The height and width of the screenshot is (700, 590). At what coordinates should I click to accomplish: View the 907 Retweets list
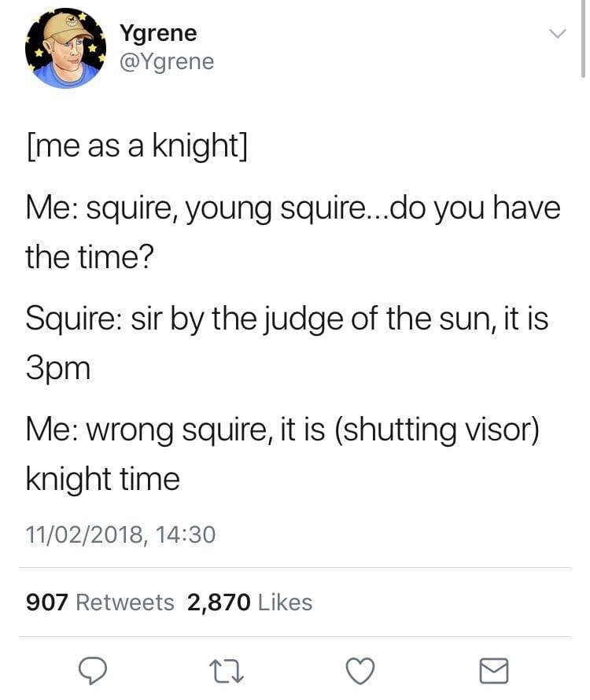coord(100,602)
